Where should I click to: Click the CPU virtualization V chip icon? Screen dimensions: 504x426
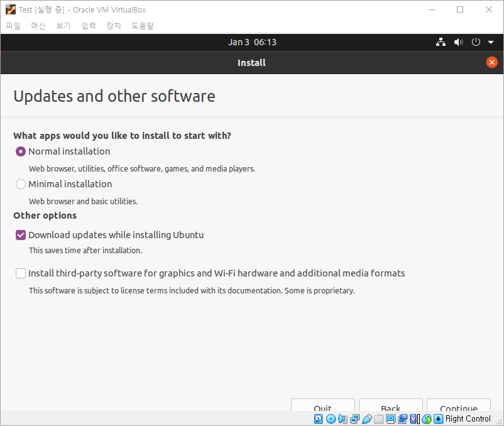pyautogui.click(x=414, y=418)
